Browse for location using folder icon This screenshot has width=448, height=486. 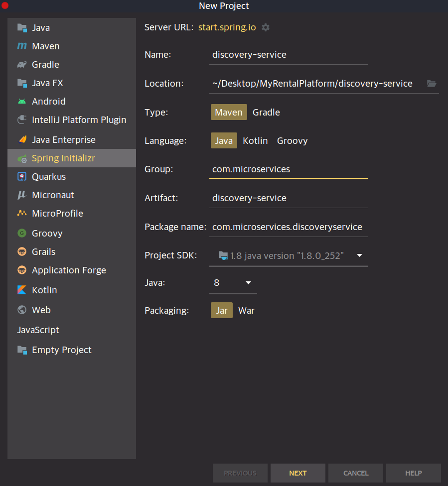click(x=432, y=84)
